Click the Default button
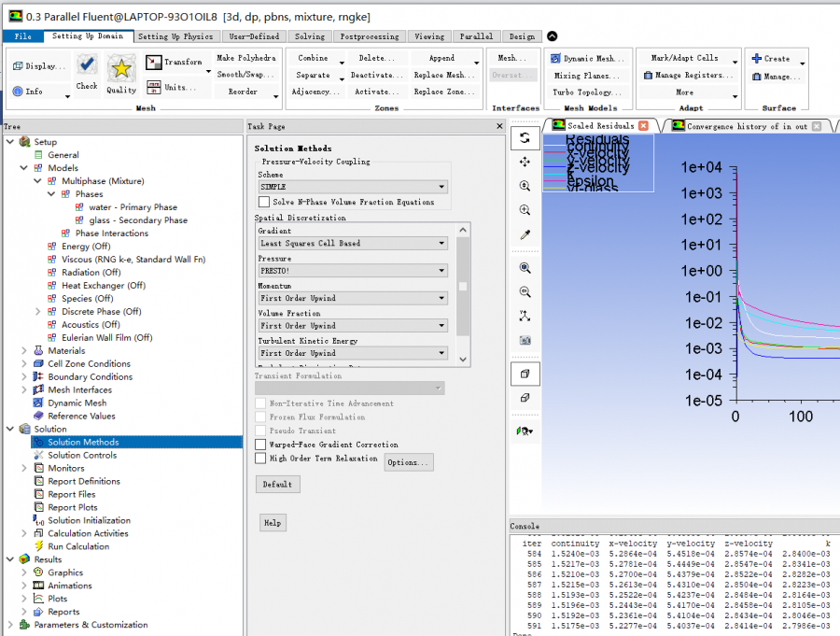Image resolution: width=840 pixels, height=636 pixels. click(x=277, y=484)
